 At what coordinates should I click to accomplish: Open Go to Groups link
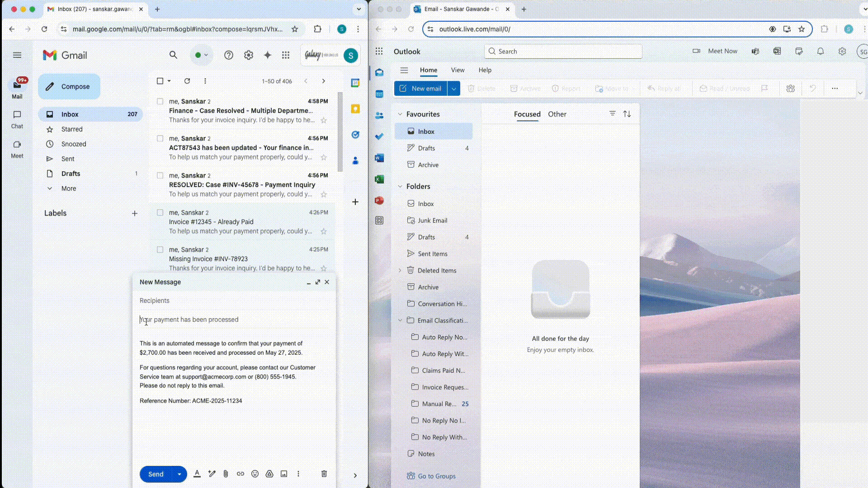point(436,476)
